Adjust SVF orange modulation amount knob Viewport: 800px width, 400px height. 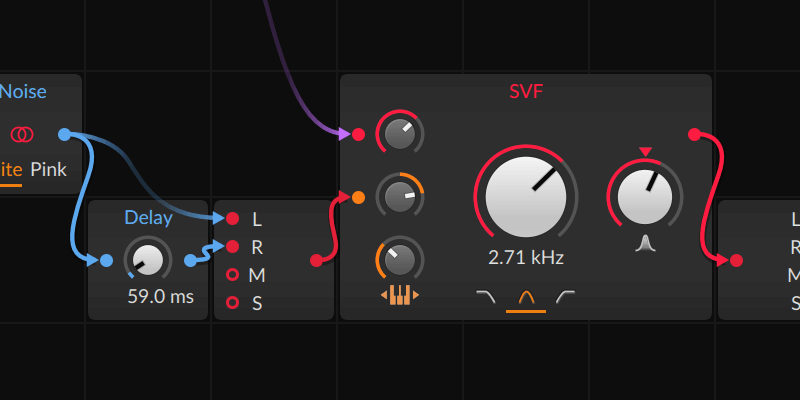(400, 197)
